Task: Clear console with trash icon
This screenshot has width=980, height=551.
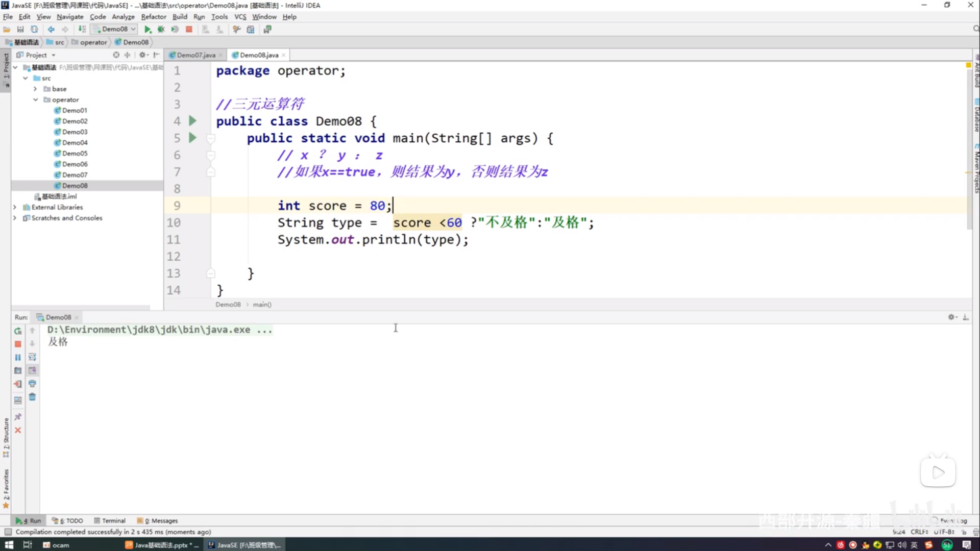Action: (x=32, y=397)
